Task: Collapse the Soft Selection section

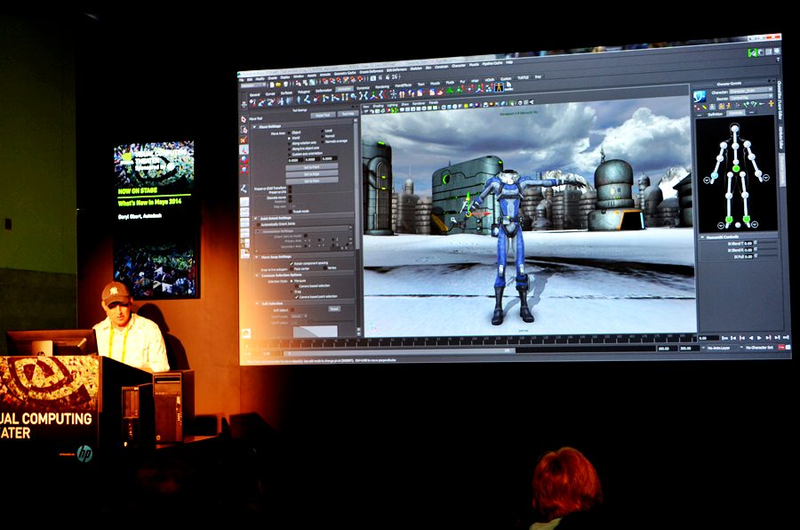Action: [257, 304]
